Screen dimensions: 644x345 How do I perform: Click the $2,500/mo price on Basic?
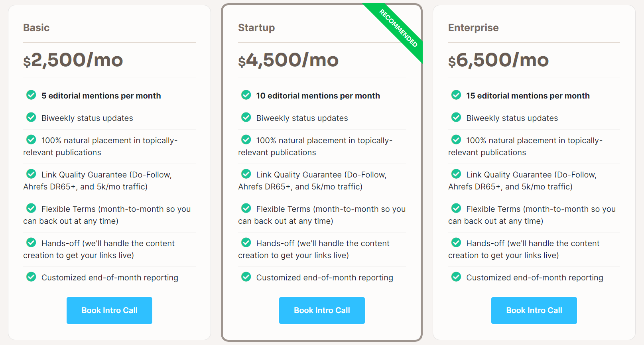[x=73, y=60]
